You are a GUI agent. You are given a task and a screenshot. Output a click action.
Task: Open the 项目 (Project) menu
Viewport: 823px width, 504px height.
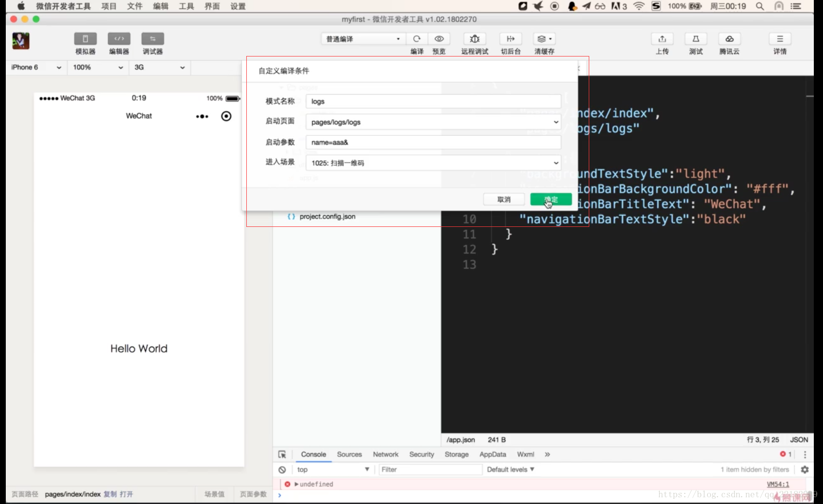tap(109, 6)
